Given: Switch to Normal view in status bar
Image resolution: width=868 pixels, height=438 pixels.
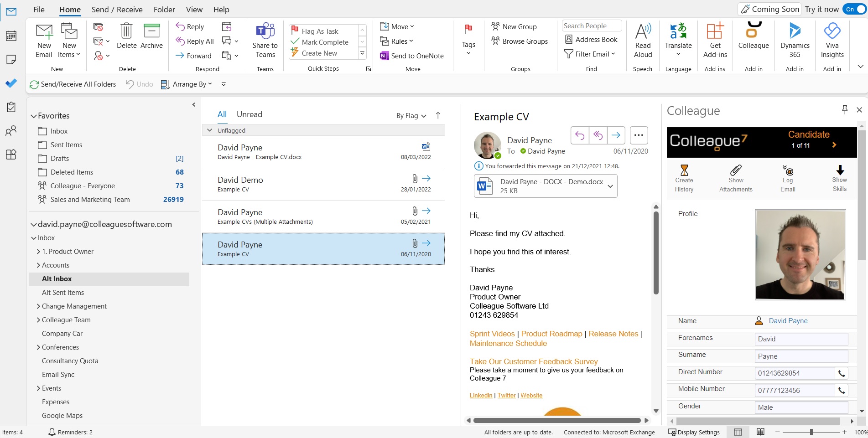Looking at the screenshot, I should [x=738, y=432].
